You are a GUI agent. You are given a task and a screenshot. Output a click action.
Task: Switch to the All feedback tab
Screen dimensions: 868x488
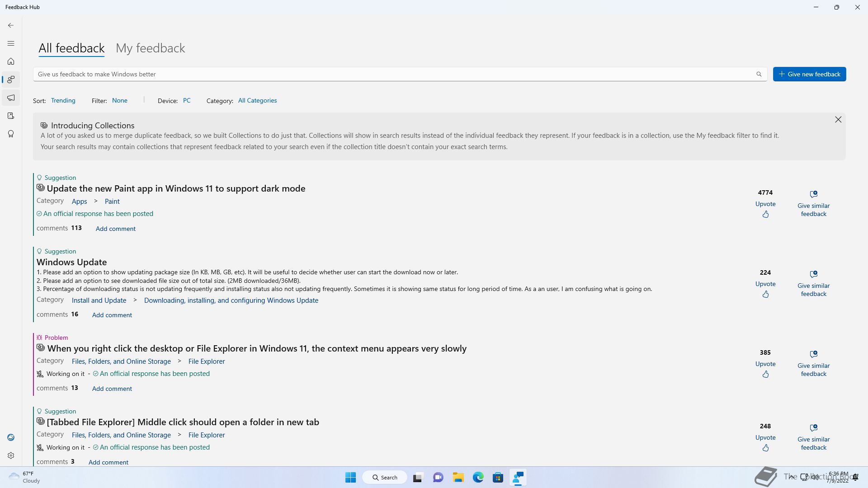click(x=71, y=48)
